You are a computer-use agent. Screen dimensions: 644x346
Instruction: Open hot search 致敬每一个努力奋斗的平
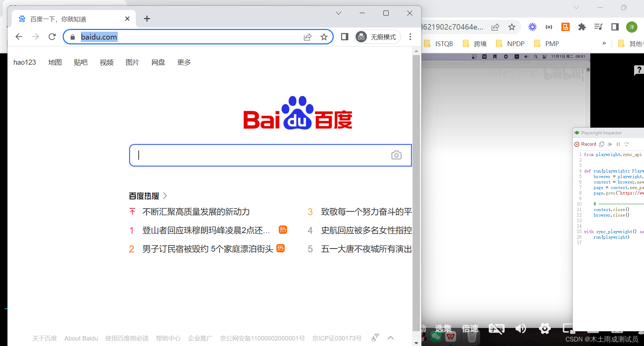click(367, 212)
